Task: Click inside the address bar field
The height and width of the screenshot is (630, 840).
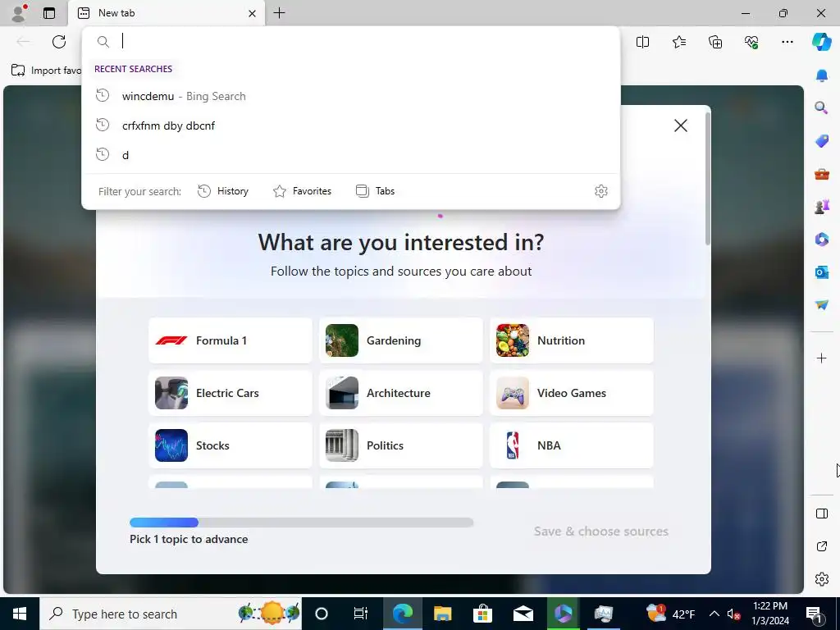Action: click(x=351, y=41)
